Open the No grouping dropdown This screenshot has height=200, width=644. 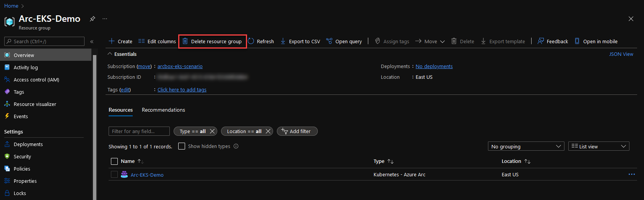(526, 146)
